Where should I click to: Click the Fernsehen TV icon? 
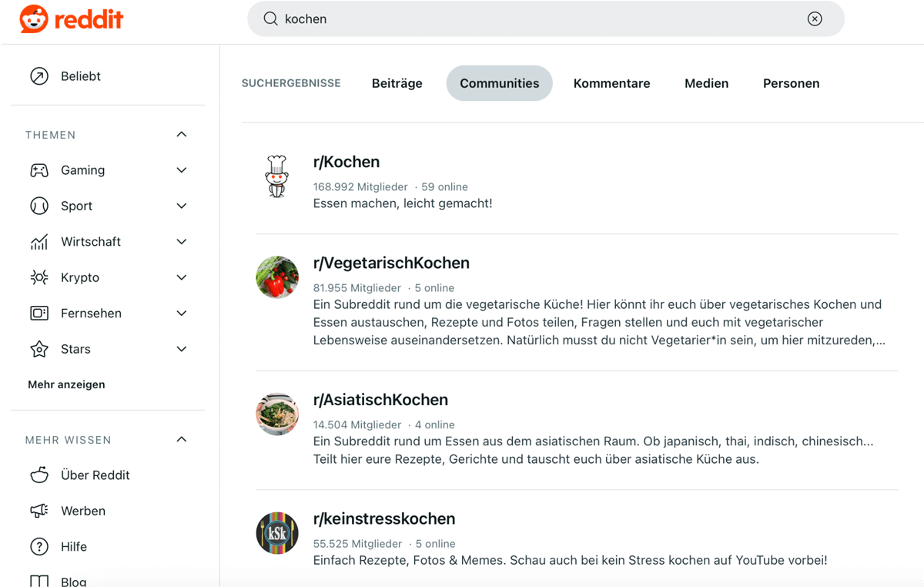pos(39,313)
